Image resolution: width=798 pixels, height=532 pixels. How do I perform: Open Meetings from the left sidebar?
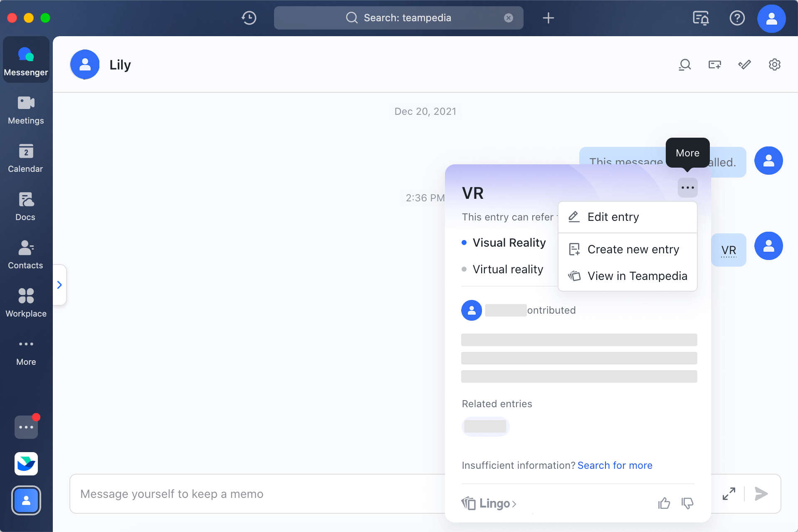tap(25, 109)
